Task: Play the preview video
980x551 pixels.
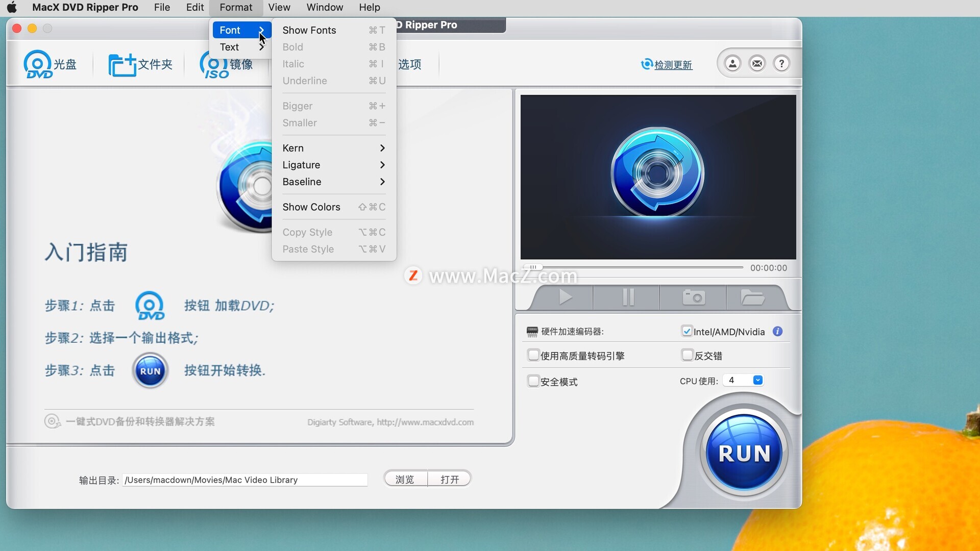Action: click(x=565, y=297)
